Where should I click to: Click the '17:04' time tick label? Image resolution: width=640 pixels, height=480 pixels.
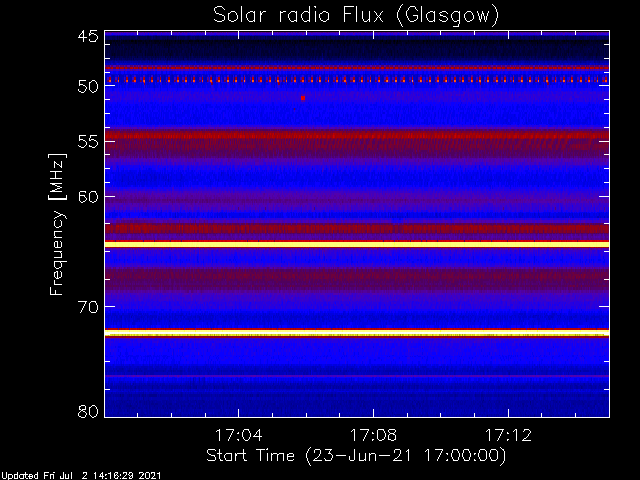point(238,436)
